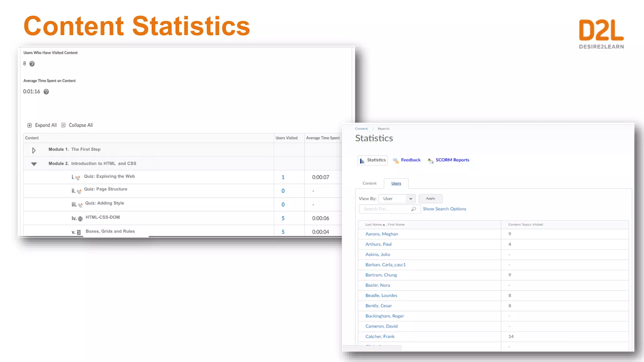644x362 pixels.
Task: Click the Apply button
Action: point(430,199)
